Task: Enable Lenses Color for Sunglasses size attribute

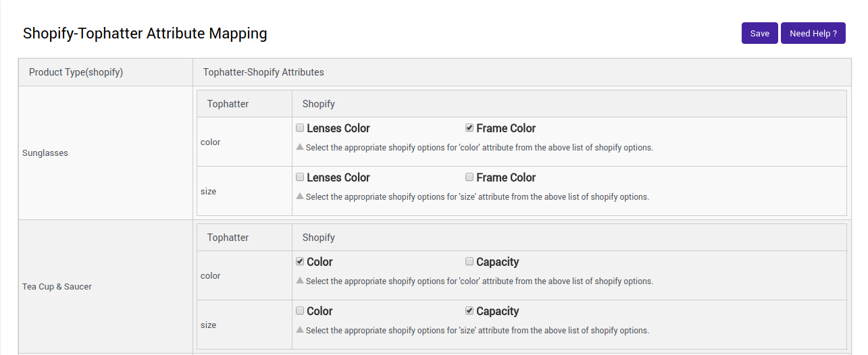Action: (x=300, y=177)
